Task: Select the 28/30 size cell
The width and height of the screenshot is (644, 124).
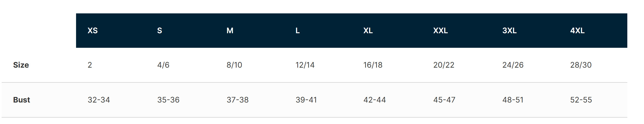Action: 581,65
